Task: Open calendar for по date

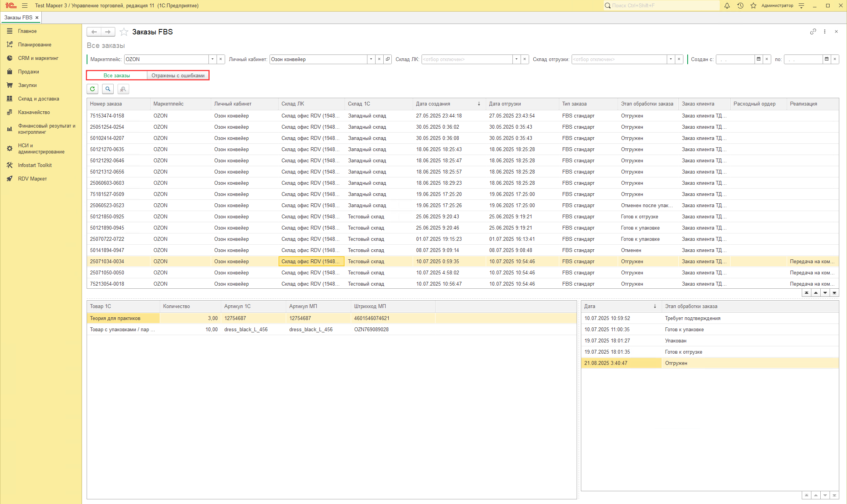Action: point(827,59)
